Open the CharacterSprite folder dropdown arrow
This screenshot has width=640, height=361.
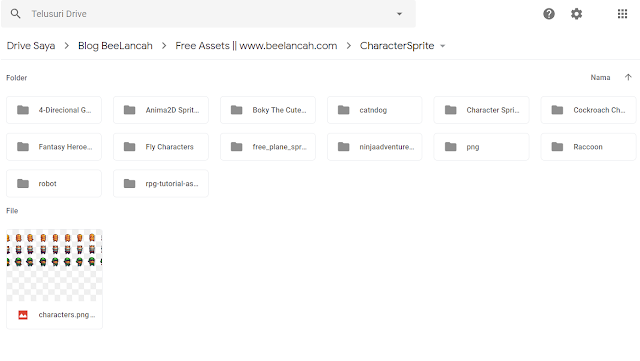pos(442,46)
